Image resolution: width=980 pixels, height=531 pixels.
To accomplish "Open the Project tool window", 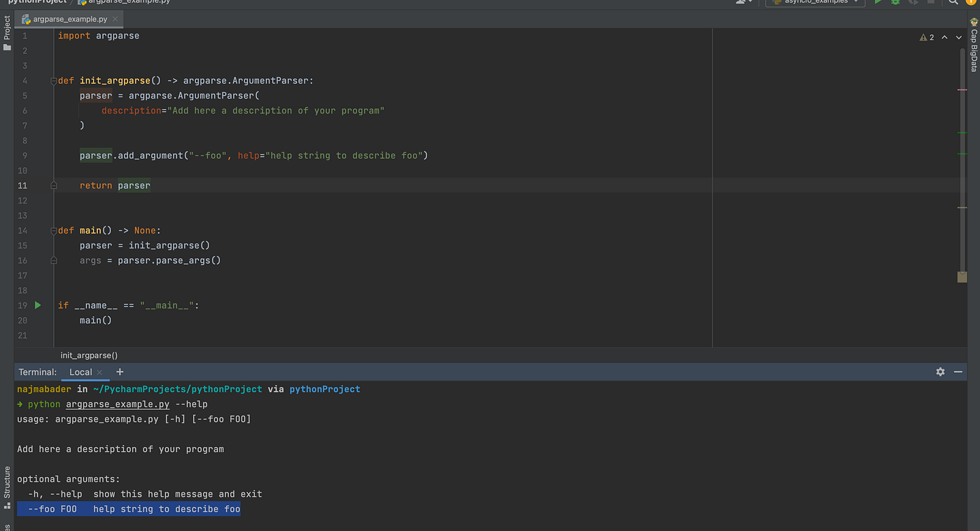I will click(7, 34).
